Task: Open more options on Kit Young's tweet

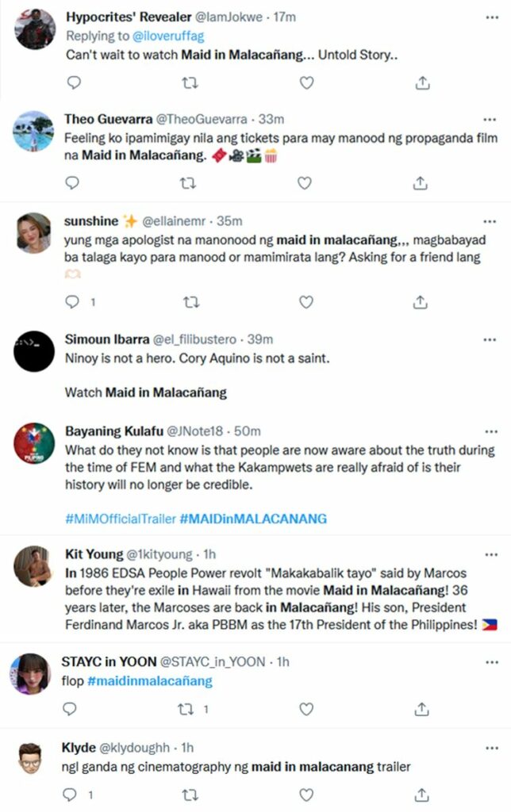Action: [488, 554]
